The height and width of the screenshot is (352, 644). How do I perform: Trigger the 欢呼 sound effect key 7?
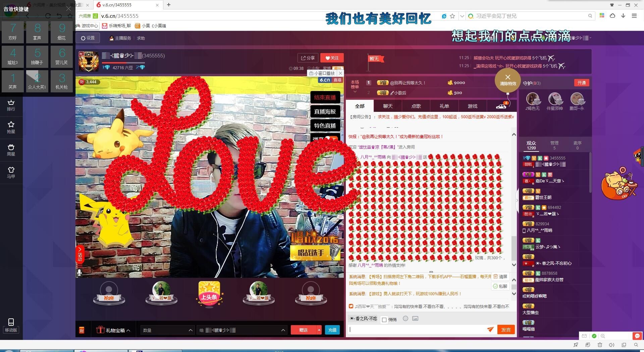tap(13, 32)
